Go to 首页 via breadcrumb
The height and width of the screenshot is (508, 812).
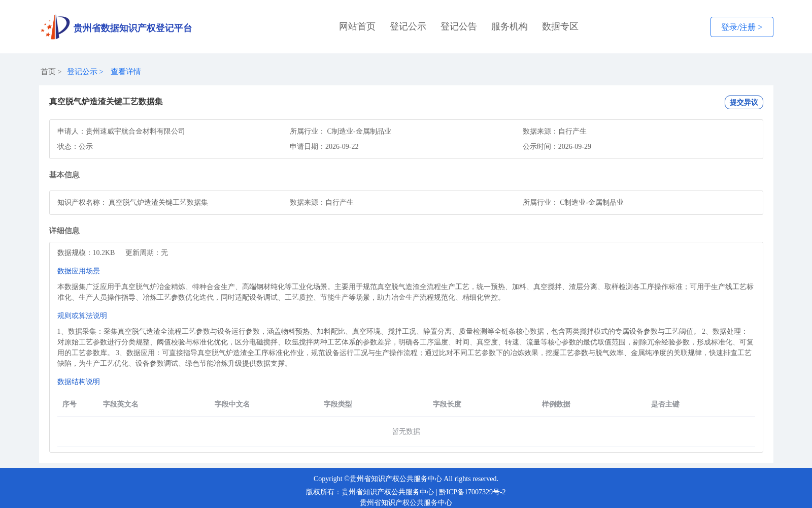pyautogui.click(x=48, y=72)
